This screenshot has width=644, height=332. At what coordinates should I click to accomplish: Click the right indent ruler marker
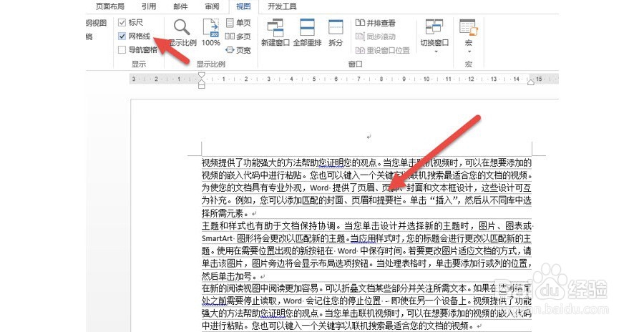(531, 82)
